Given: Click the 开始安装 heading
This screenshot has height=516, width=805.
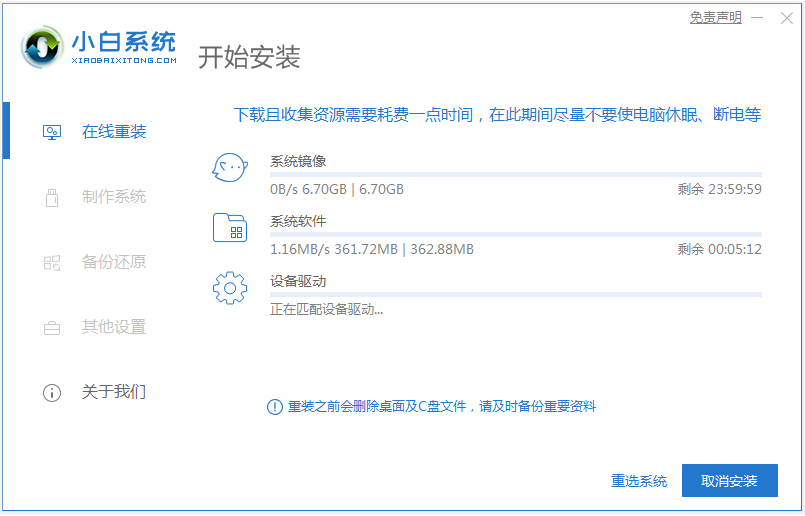Looking at the screenshot, I should [249, 57].
